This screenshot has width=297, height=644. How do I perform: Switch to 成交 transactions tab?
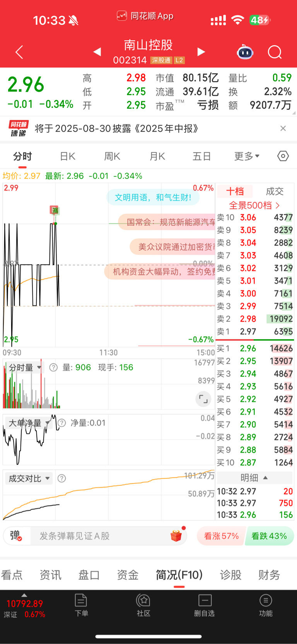275,191
